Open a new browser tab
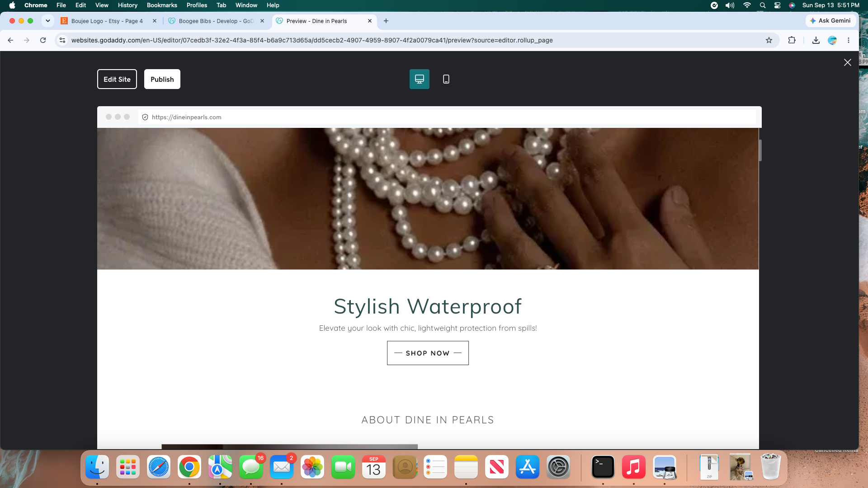Image resolution: width=868 pixels, height=488 pixels. point(386,21)
